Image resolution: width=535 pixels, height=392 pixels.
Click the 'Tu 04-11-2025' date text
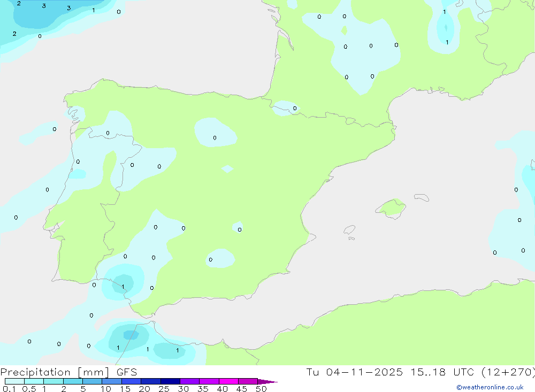354,372
